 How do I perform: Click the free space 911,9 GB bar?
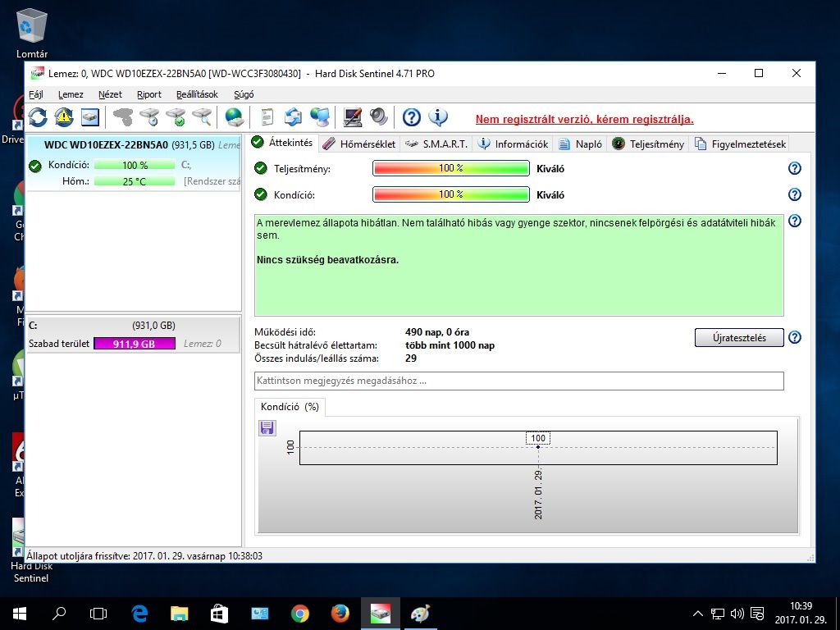[x=135, y=344]
